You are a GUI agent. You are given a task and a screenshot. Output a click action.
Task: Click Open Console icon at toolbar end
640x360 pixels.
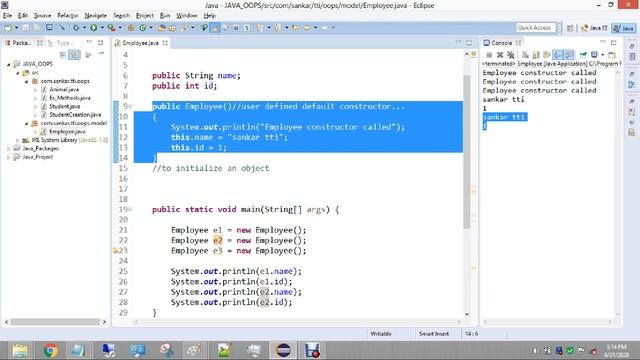[x=612, y=55]
